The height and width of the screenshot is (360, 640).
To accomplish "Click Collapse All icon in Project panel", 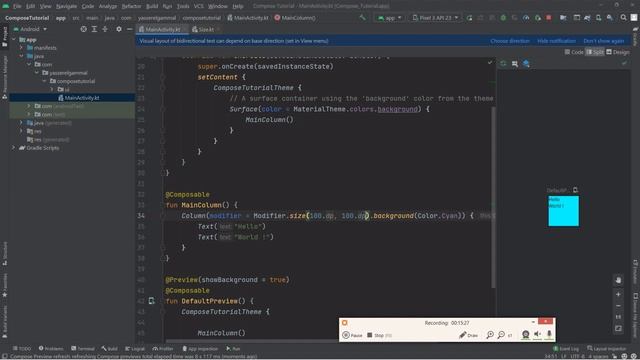I will pyautogui.click(x=105, y=29).
